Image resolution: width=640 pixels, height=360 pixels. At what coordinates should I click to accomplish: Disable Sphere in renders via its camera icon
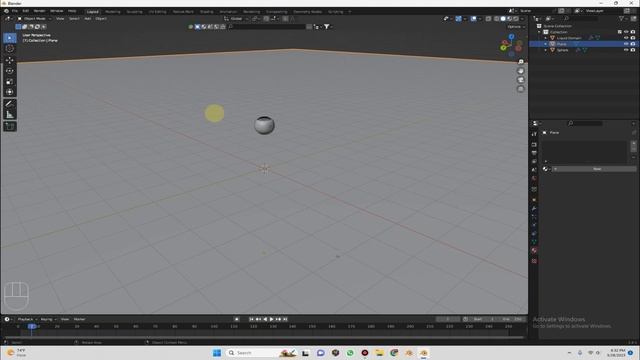tap(633, 50)
